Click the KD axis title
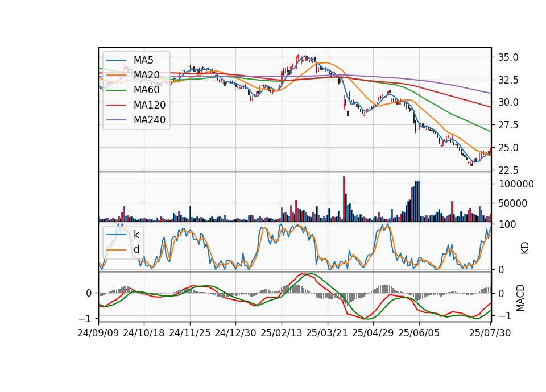 [525, 248]
